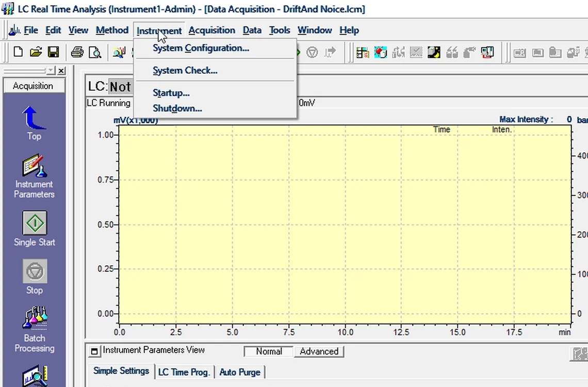Screen dimensions: 588x387
Task: Select Normal parameter view mode
Action: [x=269, y=351]
